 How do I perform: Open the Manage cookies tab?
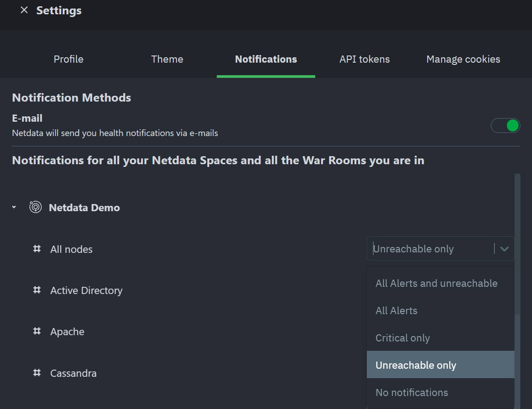pos(463,59)
